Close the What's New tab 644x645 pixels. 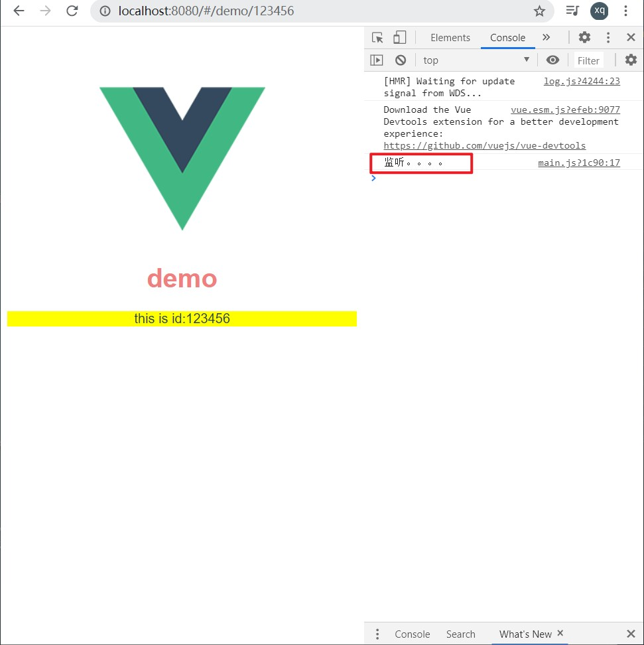560,633
